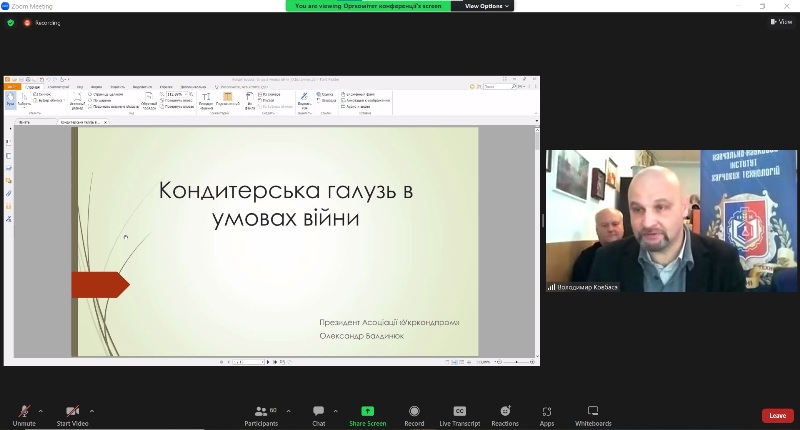800x430 pixels.
Task: Click the speaker's video thumbnail
Action: point(671,220)
